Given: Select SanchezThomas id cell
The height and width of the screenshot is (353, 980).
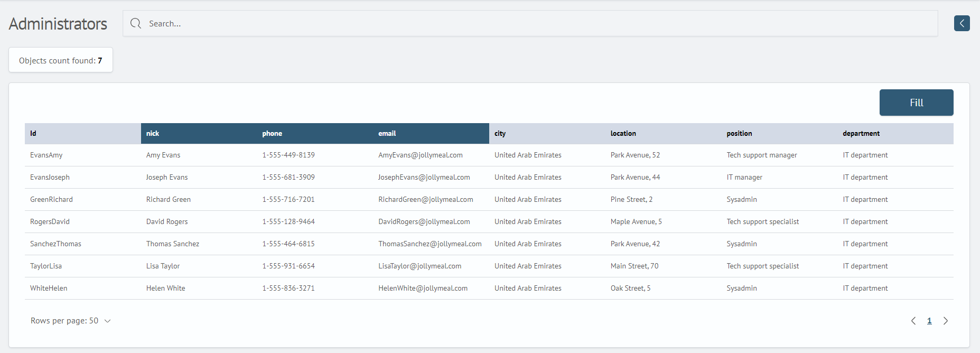Looking at the screenshot, I should pos(55,244).
